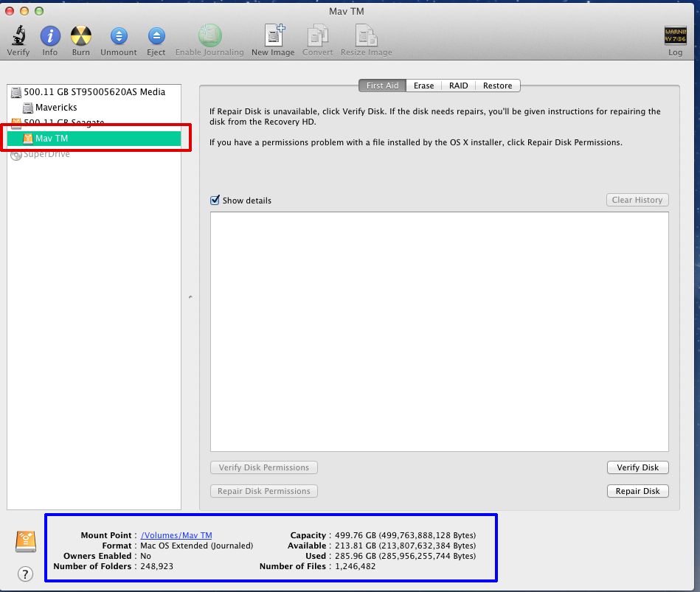Screen dimensions: 700x592
Task: Click the Resize Image toolbar icon
Action: pos(366,35)
